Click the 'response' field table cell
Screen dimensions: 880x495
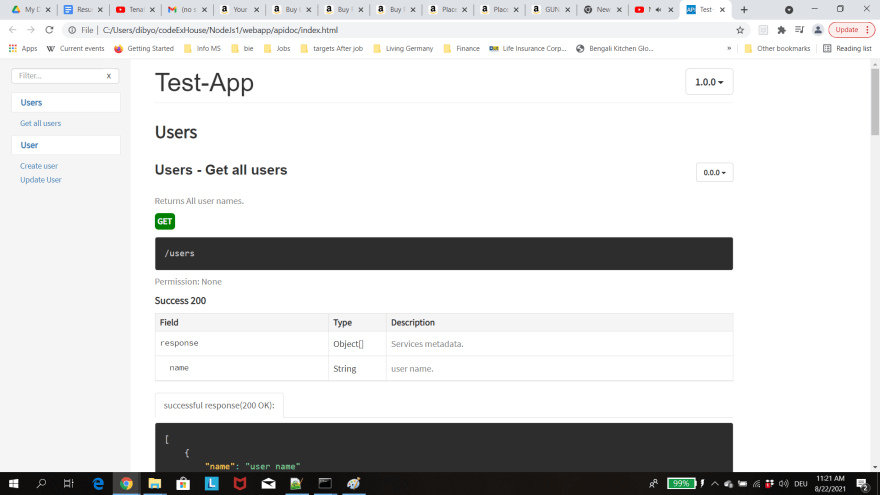[x=241, y=343]
